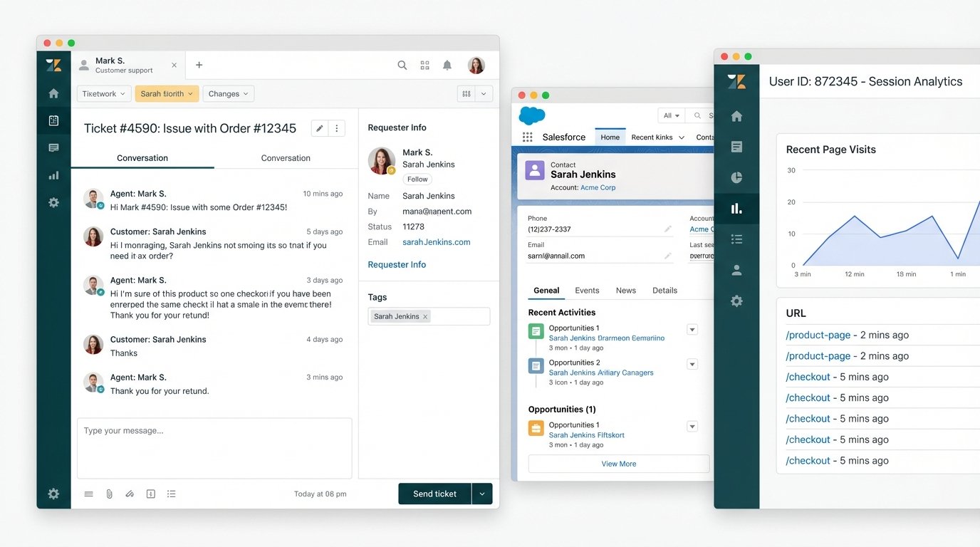Switch to the Events tab
980x547 pixels.
point(587,291)
